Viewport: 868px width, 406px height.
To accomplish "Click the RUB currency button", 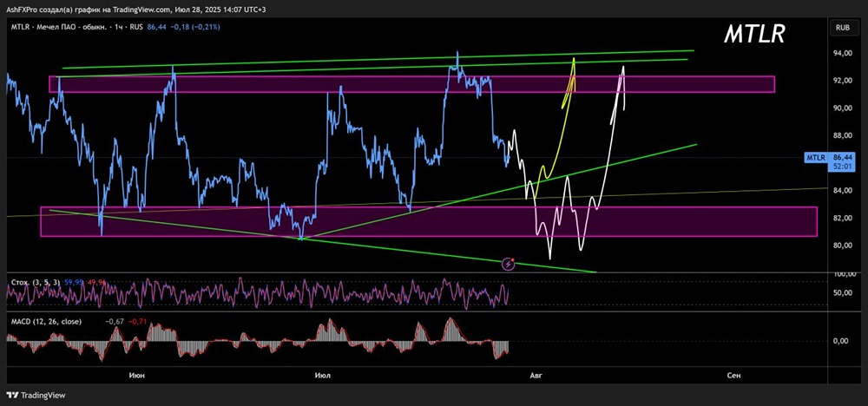I will tap(843, 26).
